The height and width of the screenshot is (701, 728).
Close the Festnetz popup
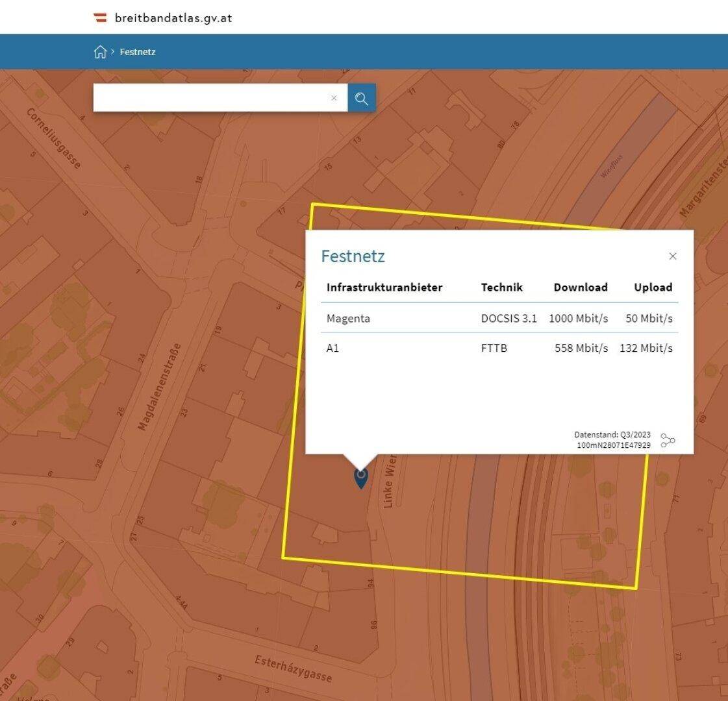click(x=673, y=256)
